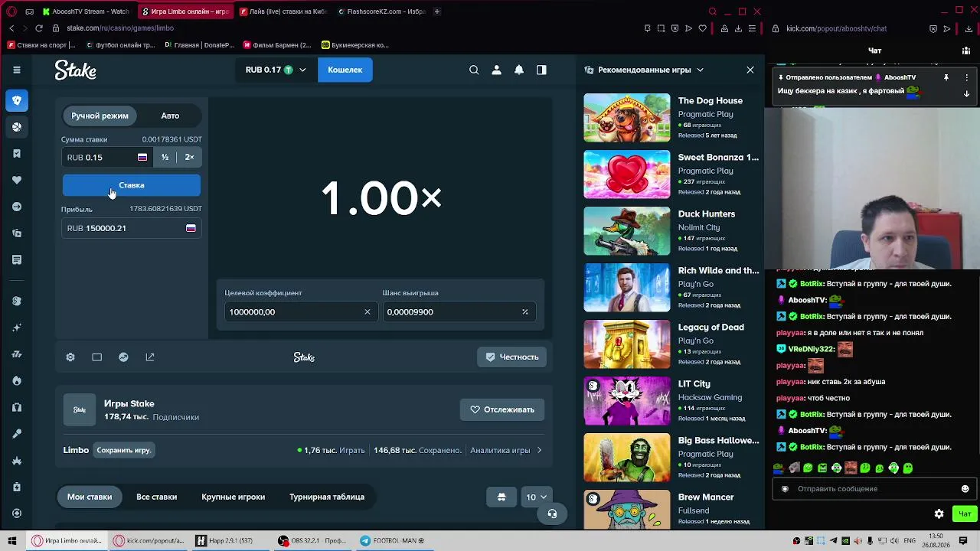Image resolution: width=980 pixels, height=551 pixels.
Task: Toggle the side panel icon in Stake header
Action: (x=541, y=70)
